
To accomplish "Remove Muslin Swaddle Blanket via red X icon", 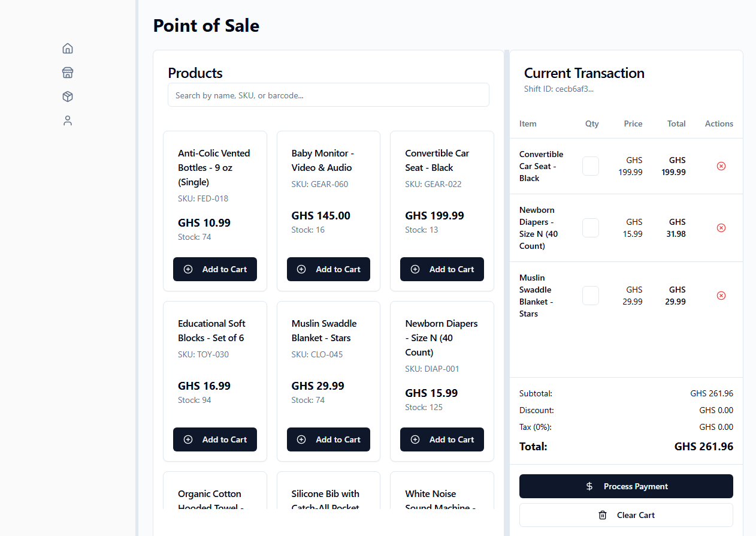I will point(721,296).
